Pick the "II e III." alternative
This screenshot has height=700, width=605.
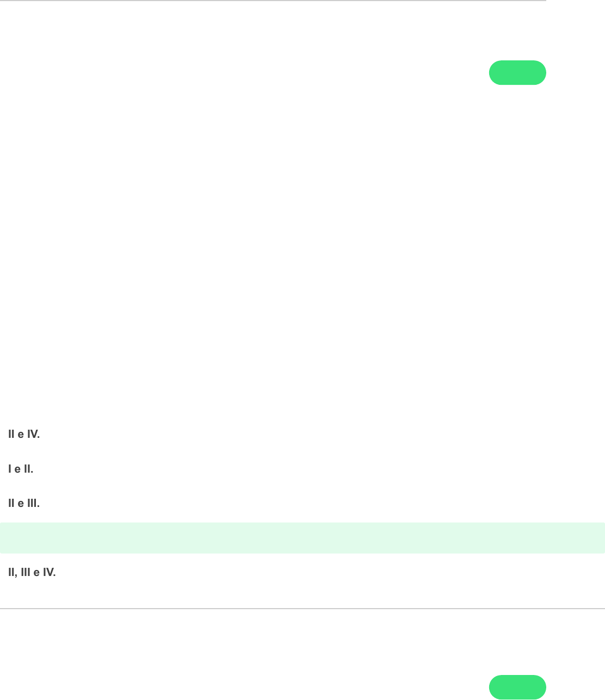click(24, 503)
